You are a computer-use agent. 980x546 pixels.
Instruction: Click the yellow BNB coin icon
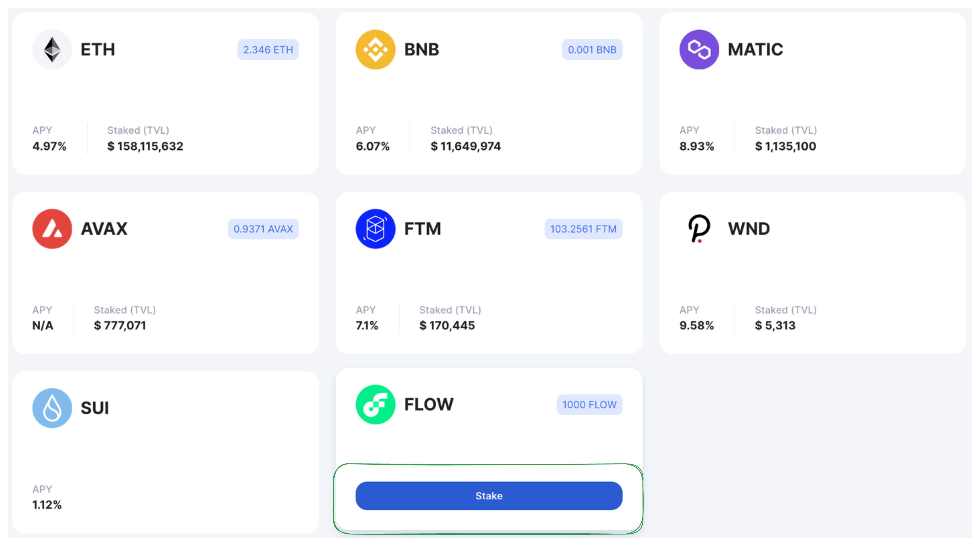[375, 49]
